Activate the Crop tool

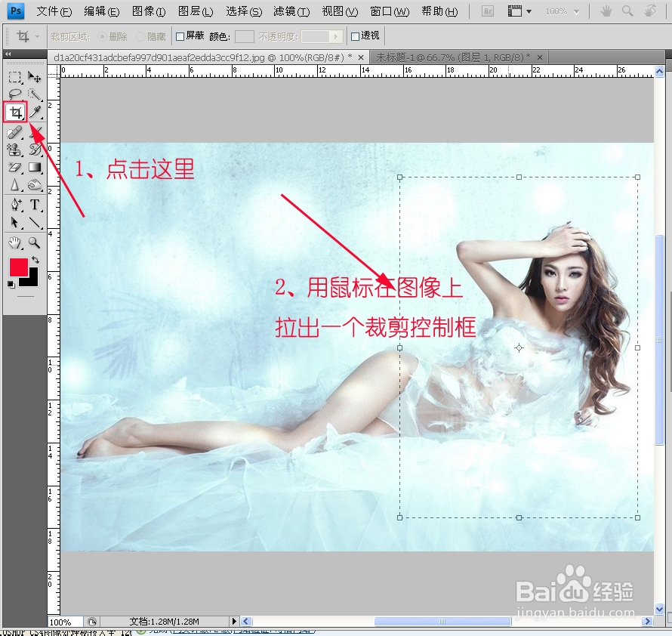tap(15, 111)
